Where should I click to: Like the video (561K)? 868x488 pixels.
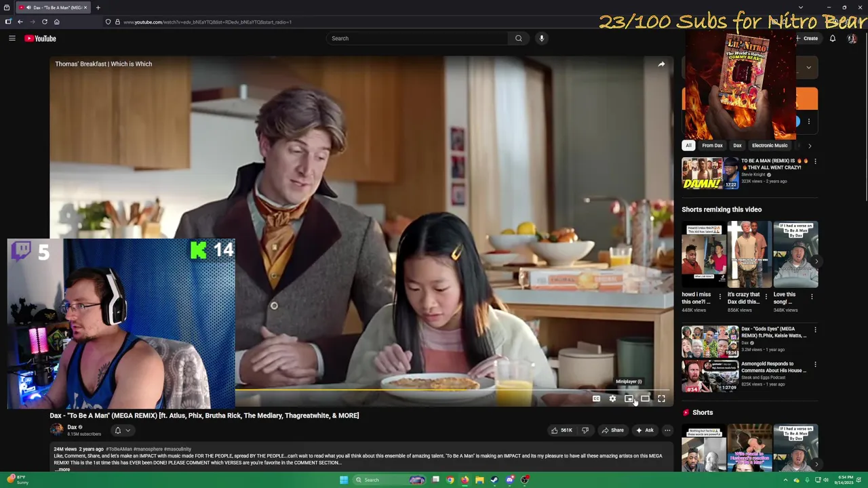(x=561, y=430)
